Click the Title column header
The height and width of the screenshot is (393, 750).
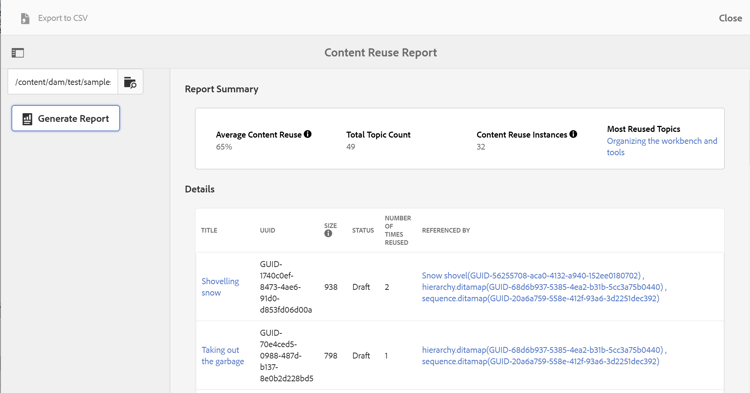tap(209, 230)
